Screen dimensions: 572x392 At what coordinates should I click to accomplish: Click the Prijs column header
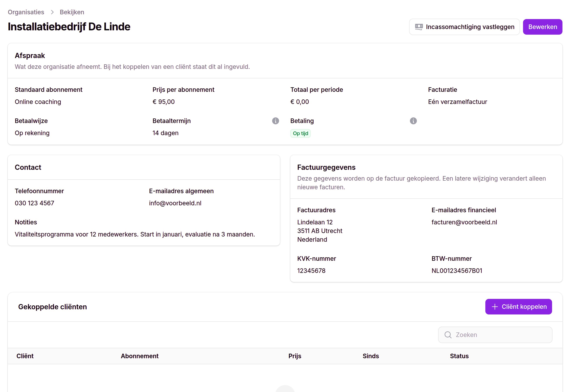[295, 356]
